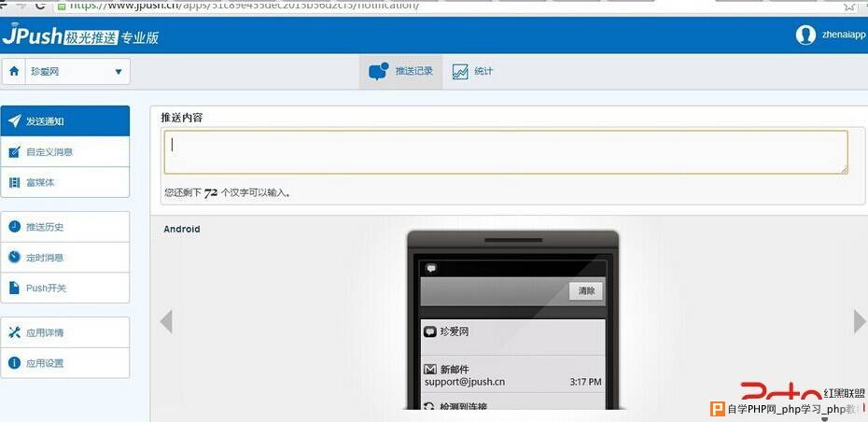Click the 3:17 PM timestamp
Image resolution: width=868 pixels, height=422 pixels.
[x=586, y=382]
